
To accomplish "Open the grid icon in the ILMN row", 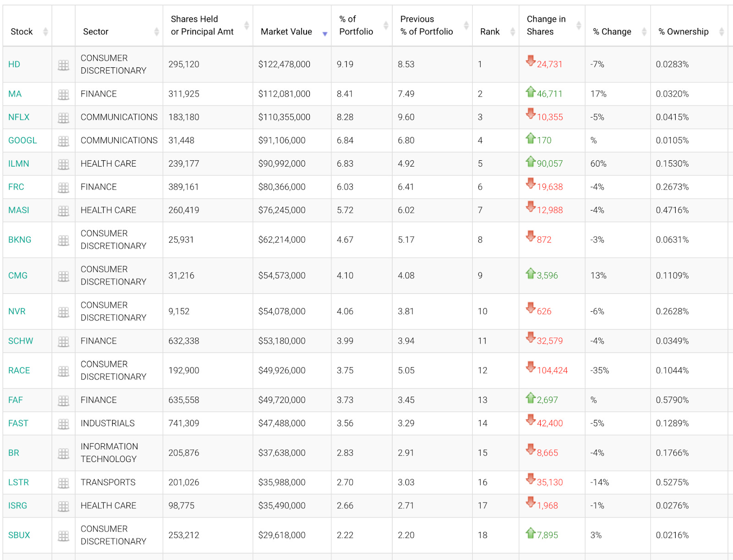I will click(64, 164).
